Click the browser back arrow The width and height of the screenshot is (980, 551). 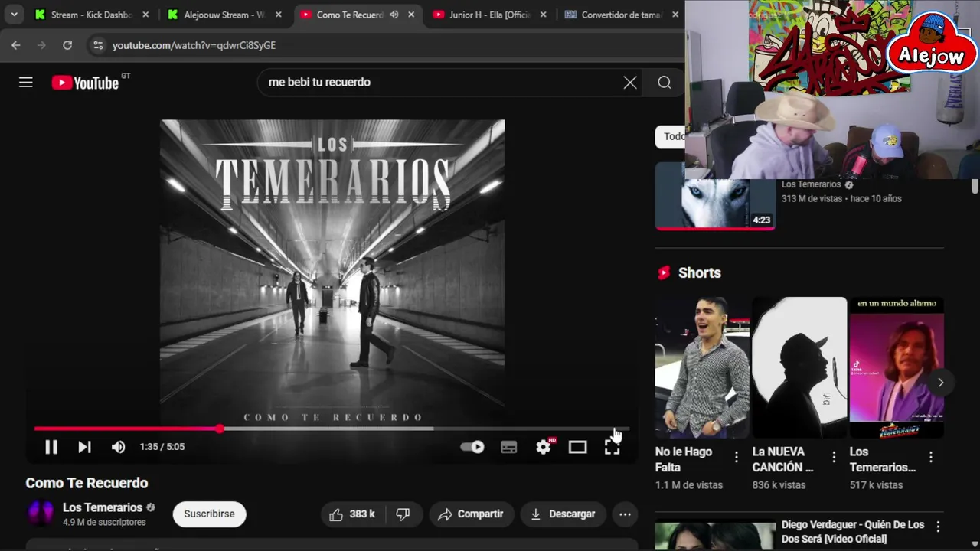pos(16,45)
